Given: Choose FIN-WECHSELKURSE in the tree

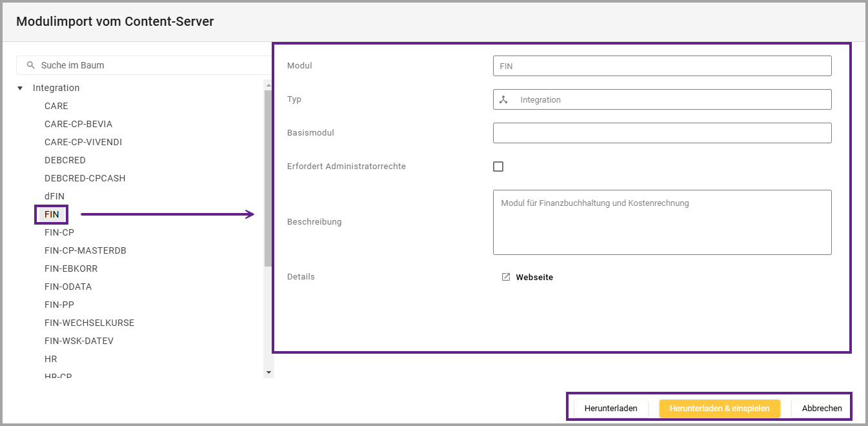Looking at the screenshot, I should click(x=89, y=323).
